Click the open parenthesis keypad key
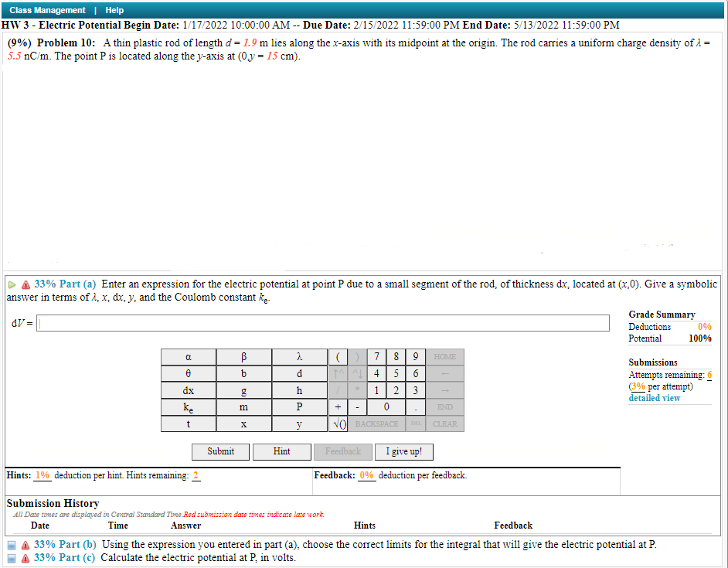The image size is (728, 568). point(338,356)
